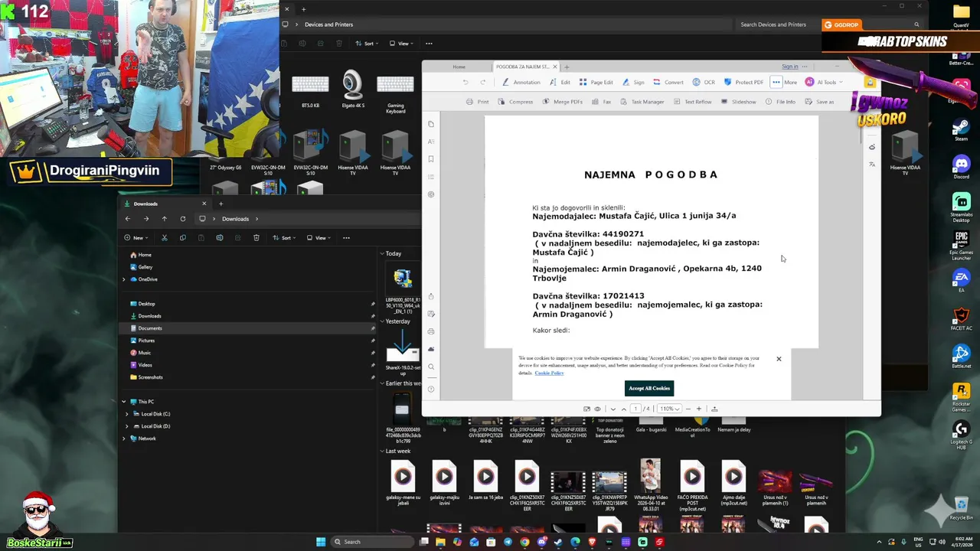Image resolution: width=980 pixels, height=551 pixels.
Task: Open Page Edit in PDF toolbar
Action: coord(596,82)
